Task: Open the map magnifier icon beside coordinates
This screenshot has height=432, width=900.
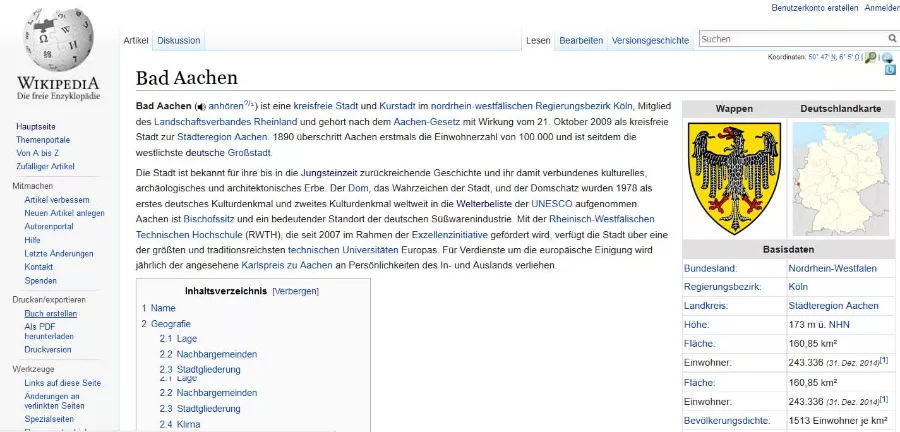Action: tap(871, 58)
